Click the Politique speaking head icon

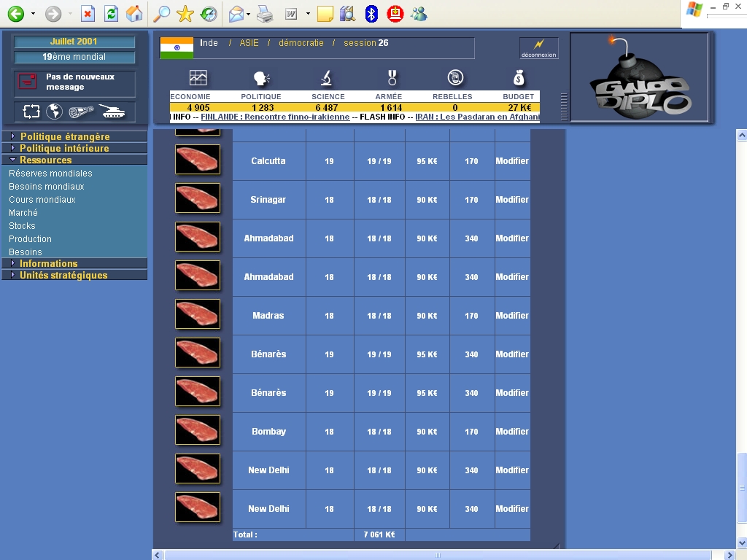tap(261, 78)
